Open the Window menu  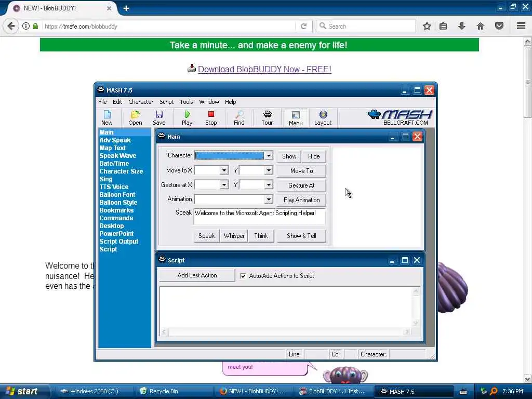[209, 102]
